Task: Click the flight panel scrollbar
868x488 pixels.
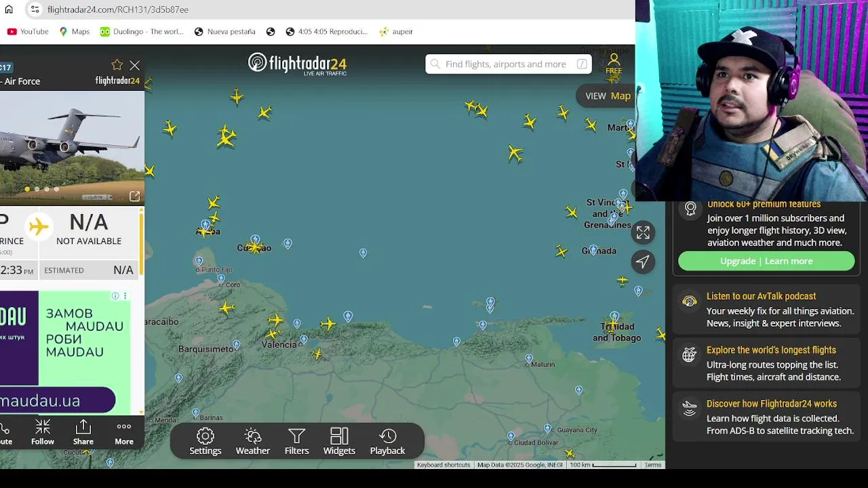Action: [142, 244]
